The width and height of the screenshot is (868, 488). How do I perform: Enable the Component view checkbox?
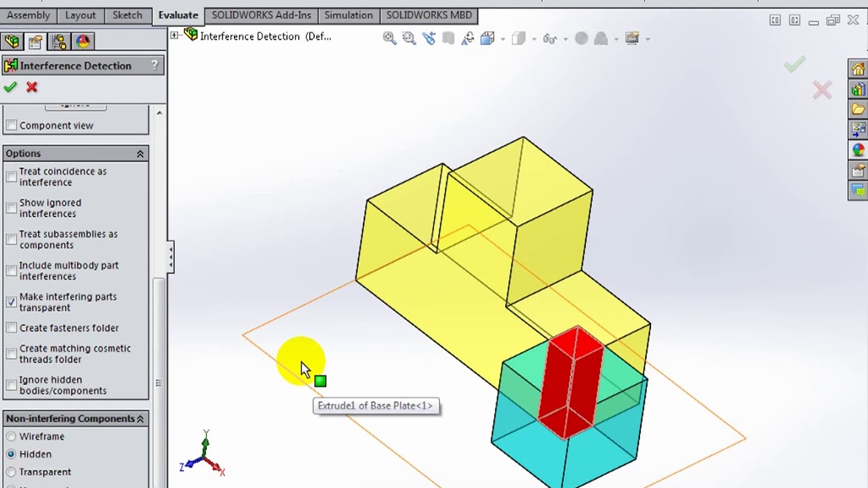(x=12, y=125)
